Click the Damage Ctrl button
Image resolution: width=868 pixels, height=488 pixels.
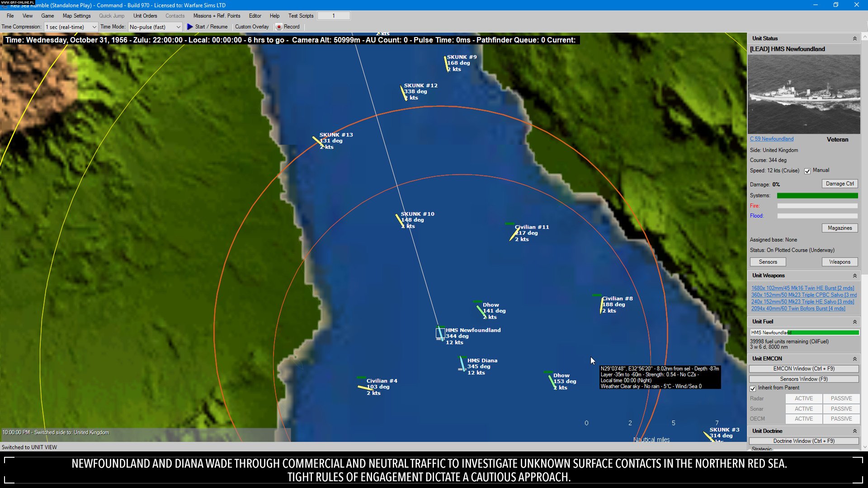pyautogui.click(x=839, y=183)
